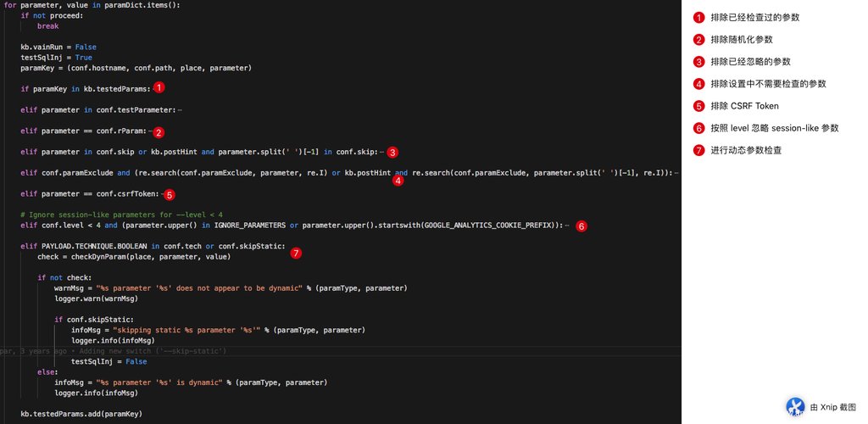The height and width of the screenshot is (424, 868).
Task: Click red marker 2 next to conf.rParam
Action: point(158,131)
